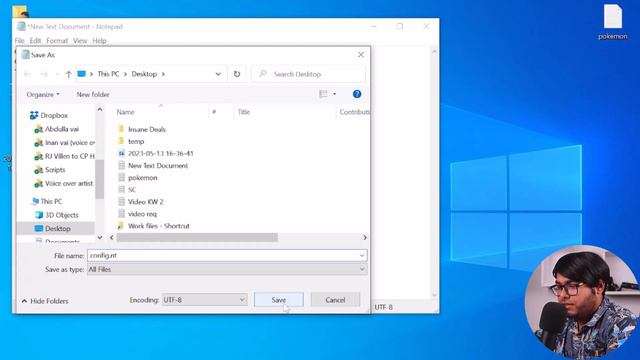Click the Forward navigation arrow
Screen dimensions: 640x360
click(44, 74)
